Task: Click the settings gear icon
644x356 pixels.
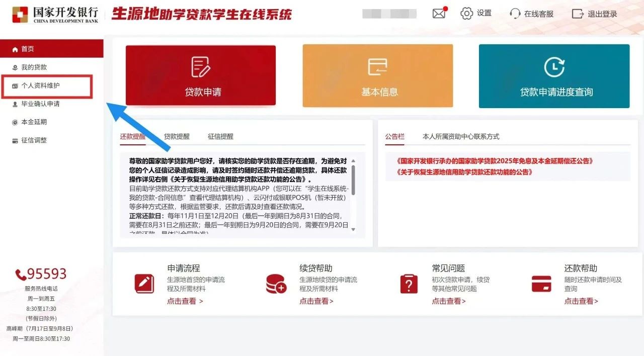Action: point(467,14)
